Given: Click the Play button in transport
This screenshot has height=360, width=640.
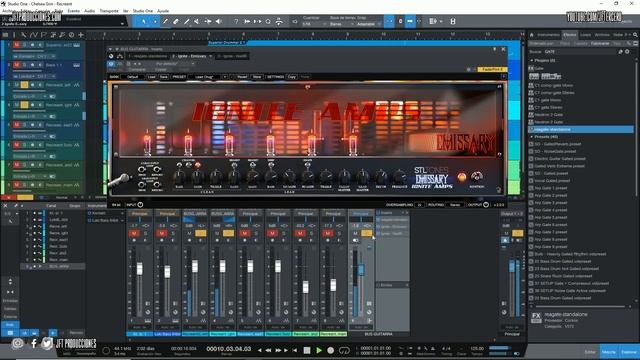Looking at the screenshot, I should pos(319,350).
